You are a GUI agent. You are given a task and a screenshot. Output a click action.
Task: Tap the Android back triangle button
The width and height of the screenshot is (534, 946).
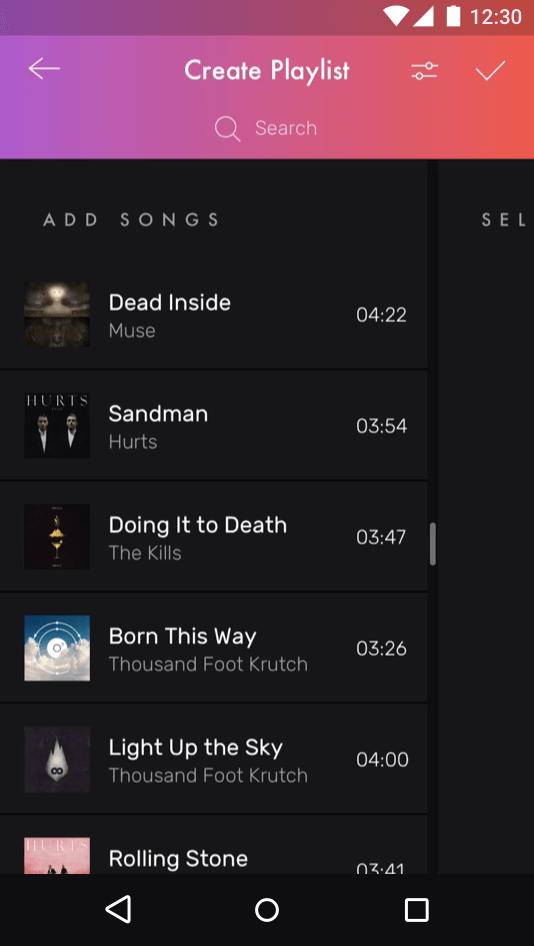point(118,909)
